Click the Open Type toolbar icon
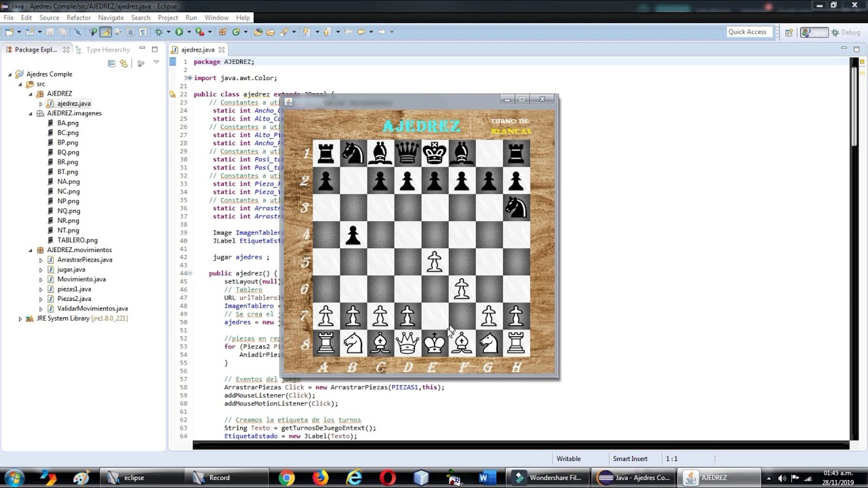The image size is (868, 488). (258, 32)
